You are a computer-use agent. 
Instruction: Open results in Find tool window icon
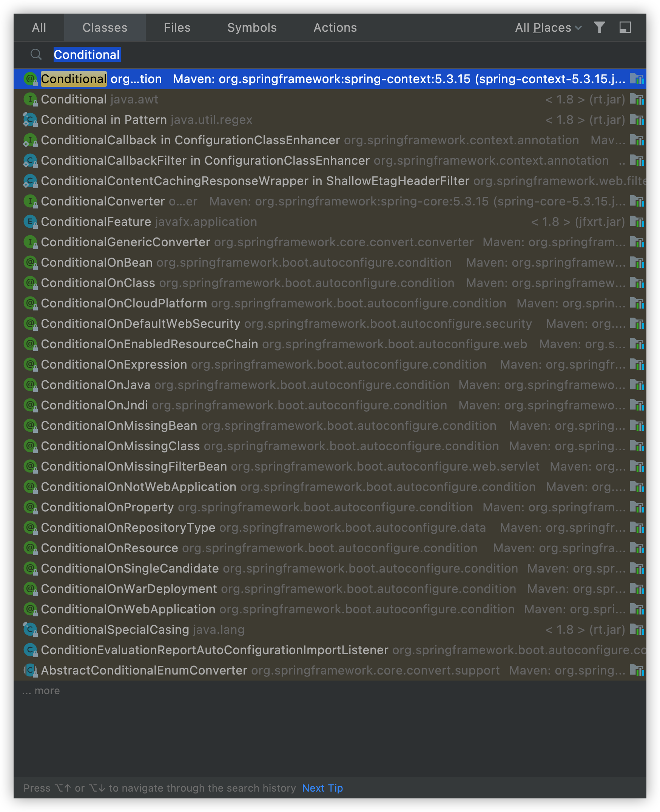click(x=625, y=28)
